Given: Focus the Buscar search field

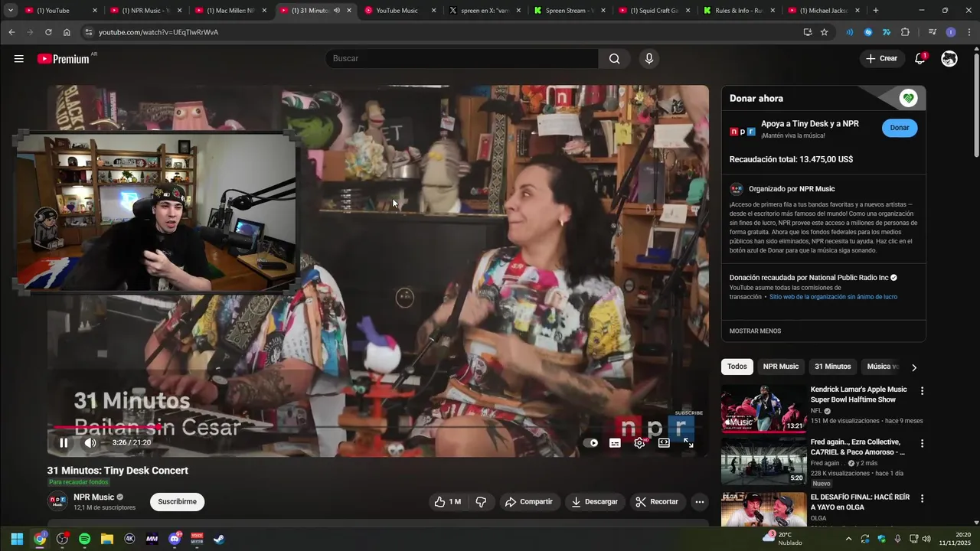Looking at the screenshot, I should point(462,59).
